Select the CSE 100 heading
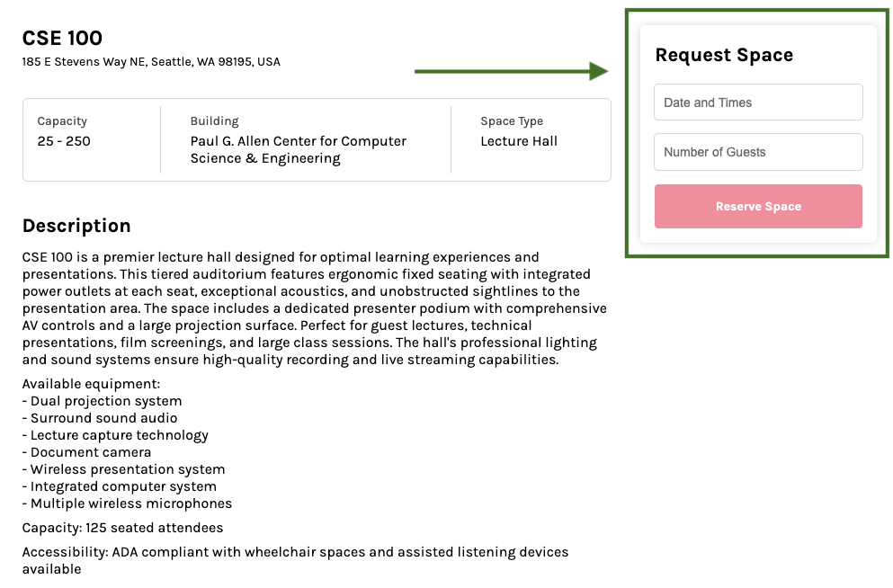This screenshot has height=588, width=893. 62,38
